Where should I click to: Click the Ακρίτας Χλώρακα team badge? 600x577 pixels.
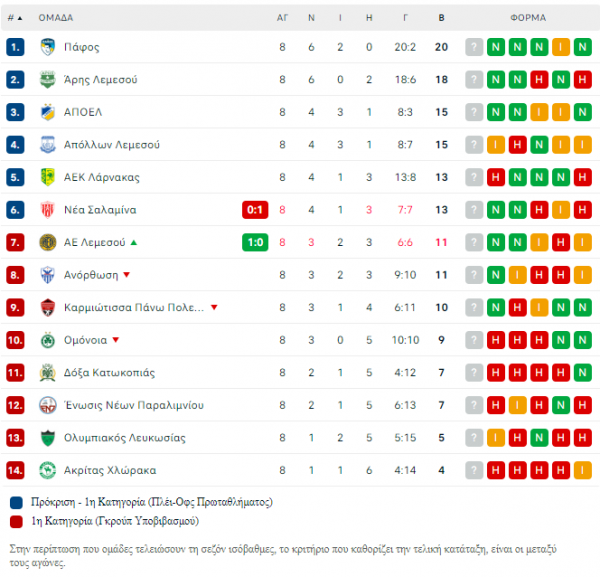pos(47,470)
